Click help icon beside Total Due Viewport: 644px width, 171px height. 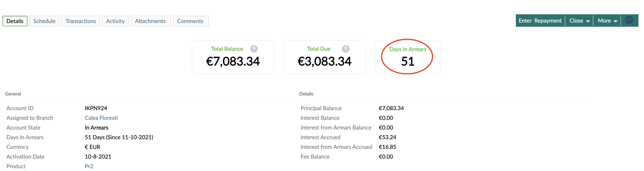tap(346, 49)
